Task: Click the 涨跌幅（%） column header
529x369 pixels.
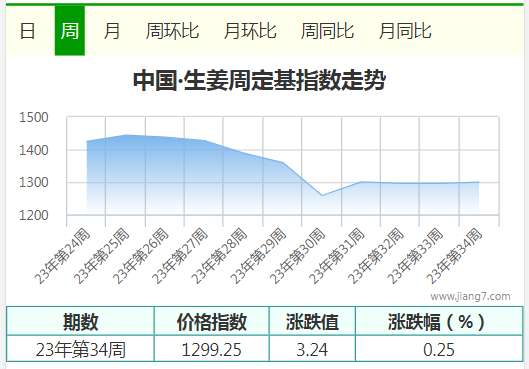Action: (x=439, y=321)
